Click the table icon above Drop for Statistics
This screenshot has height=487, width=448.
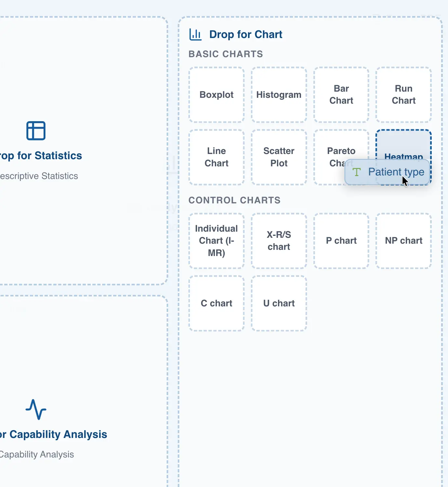36,131
